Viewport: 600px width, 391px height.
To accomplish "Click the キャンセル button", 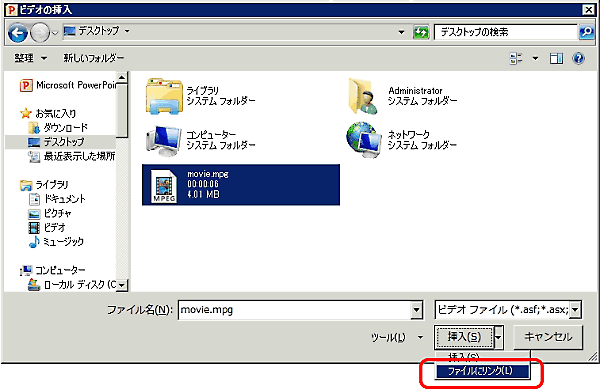I will point(548,337).
